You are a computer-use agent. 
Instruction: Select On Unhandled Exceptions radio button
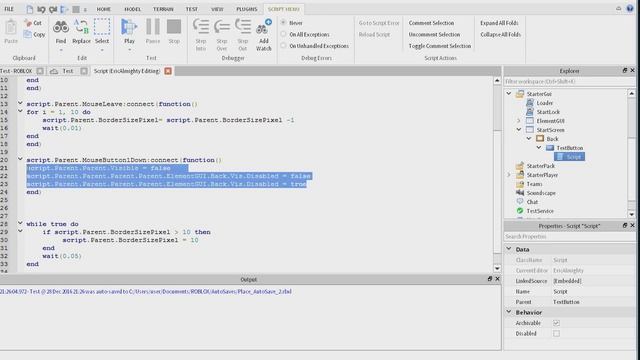[x=283, y=46]
